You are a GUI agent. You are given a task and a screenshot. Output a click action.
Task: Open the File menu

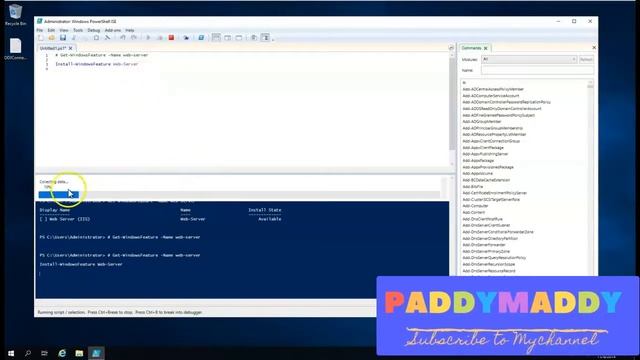(40, 30)
